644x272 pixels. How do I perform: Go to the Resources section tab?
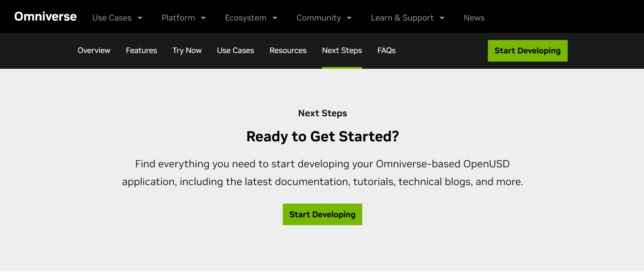tap(288, 51)
